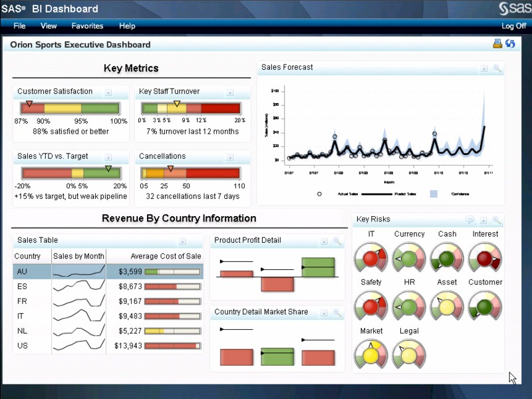Click the Key Risks magnifier icon

click(x=496, y=220)
